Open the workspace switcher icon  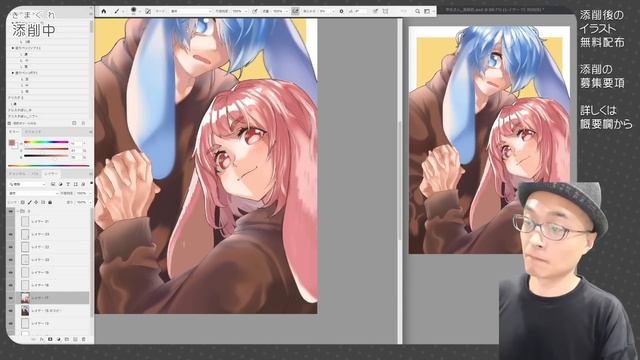427,11
